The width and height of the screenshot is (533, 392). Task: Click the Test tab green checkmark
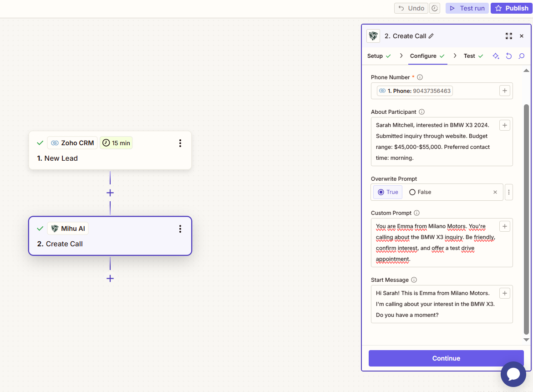pyautogui.click(x=481, y=56)
